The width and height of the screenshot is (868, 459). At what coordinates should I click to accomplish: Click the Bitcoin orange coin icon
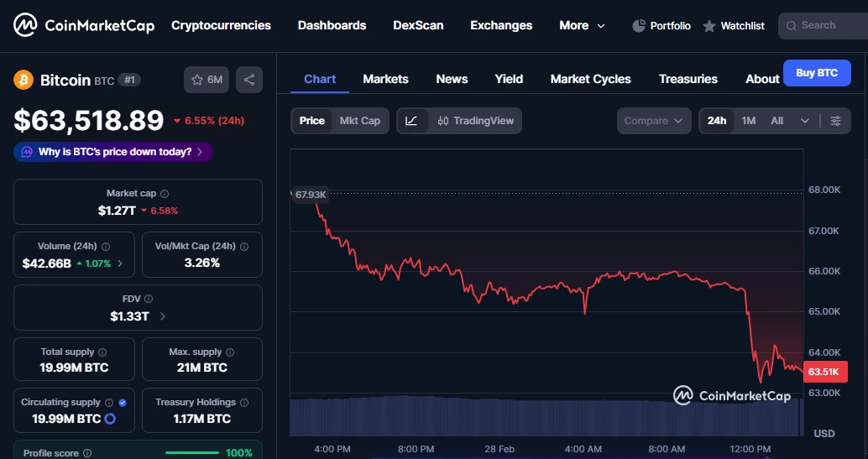24,80
